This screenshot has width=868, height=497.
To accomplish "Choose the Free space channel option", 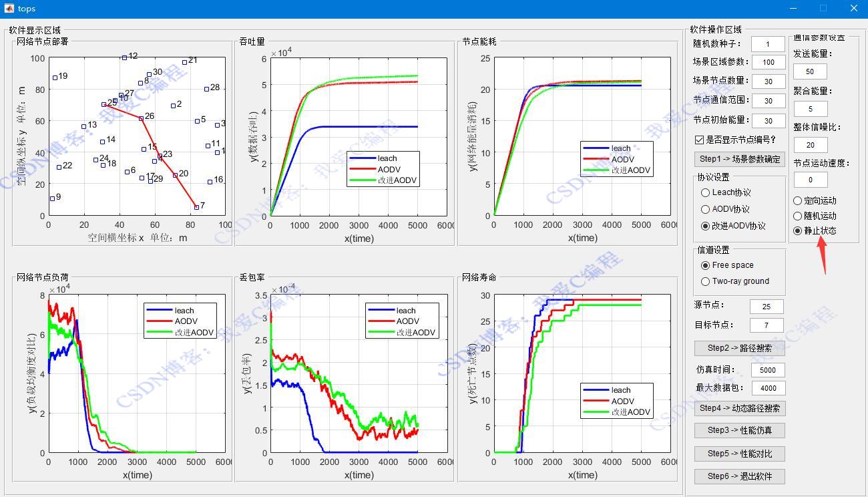I will pyautogui.click(x=705, y=265).
